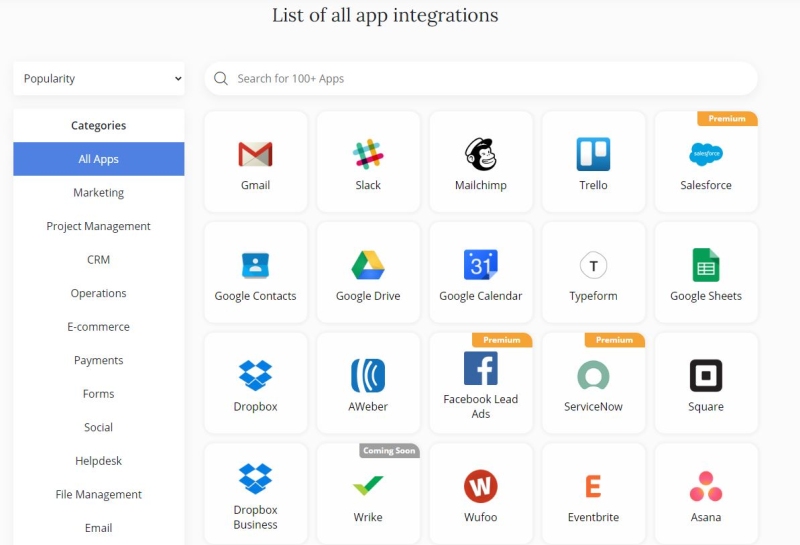Click the Wrike label text
The height and width of the screenshot is (545, 800).
click(x=368, y=517)
